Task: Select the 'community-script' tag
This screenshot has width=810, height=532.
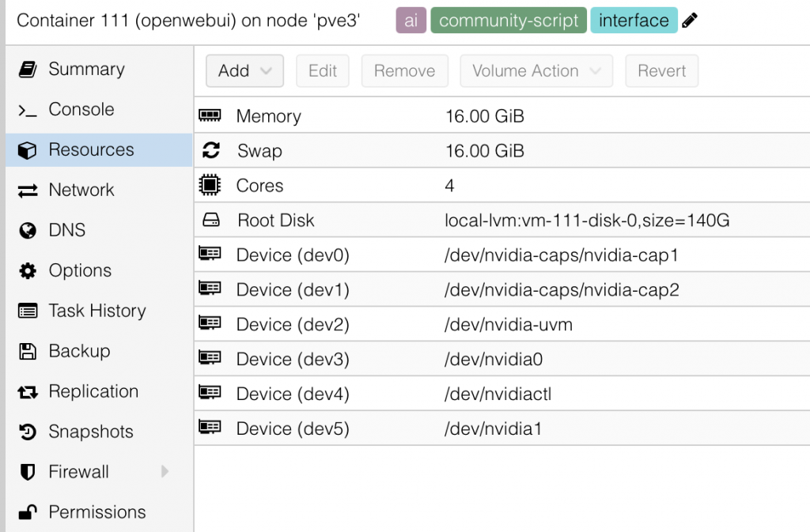Action: click(509, 21)
